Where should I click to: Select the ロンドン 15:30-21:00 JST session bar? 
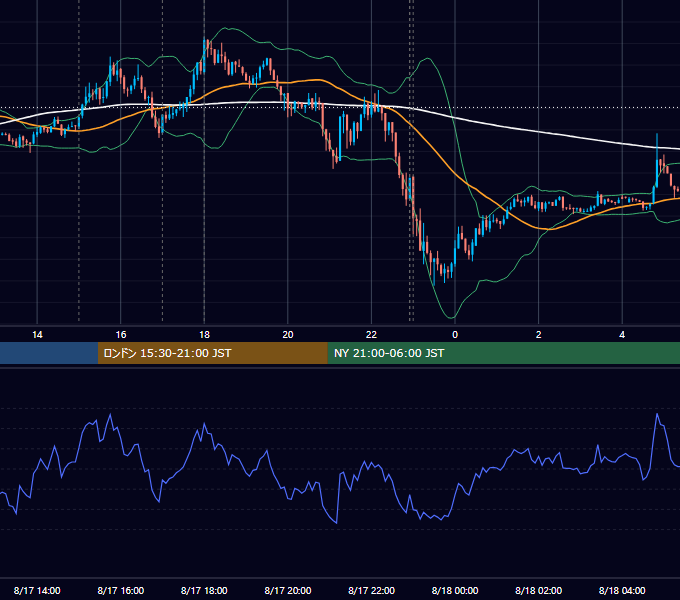click(212, 353)
